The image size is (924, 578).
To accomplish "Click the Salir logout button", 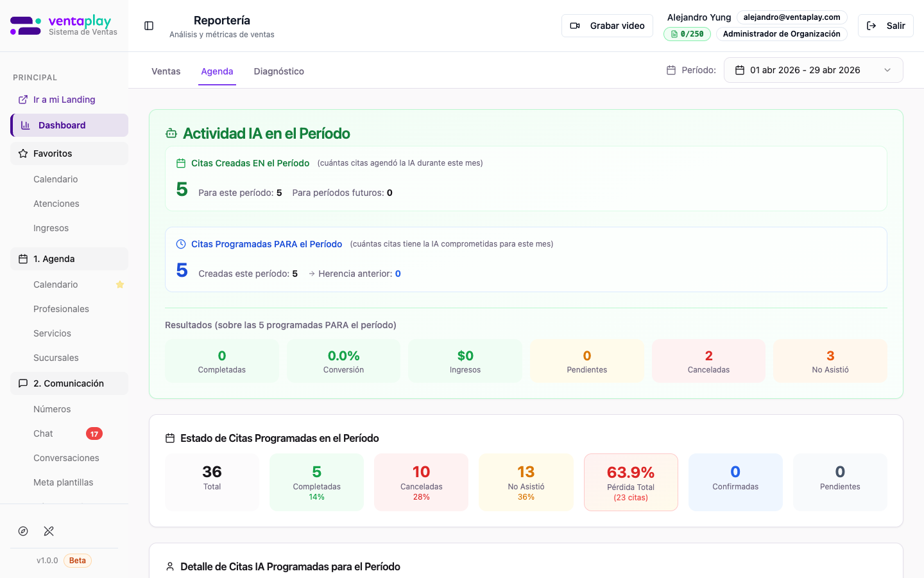I will 886,26.
